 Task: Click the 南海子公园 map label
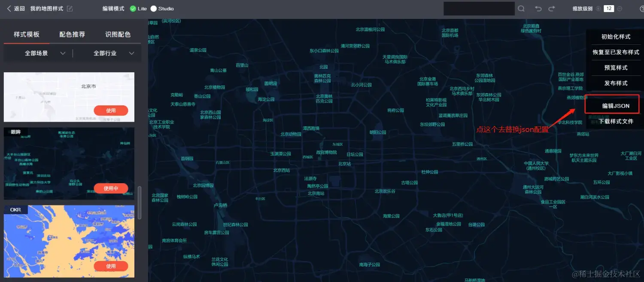click(369, 265)
